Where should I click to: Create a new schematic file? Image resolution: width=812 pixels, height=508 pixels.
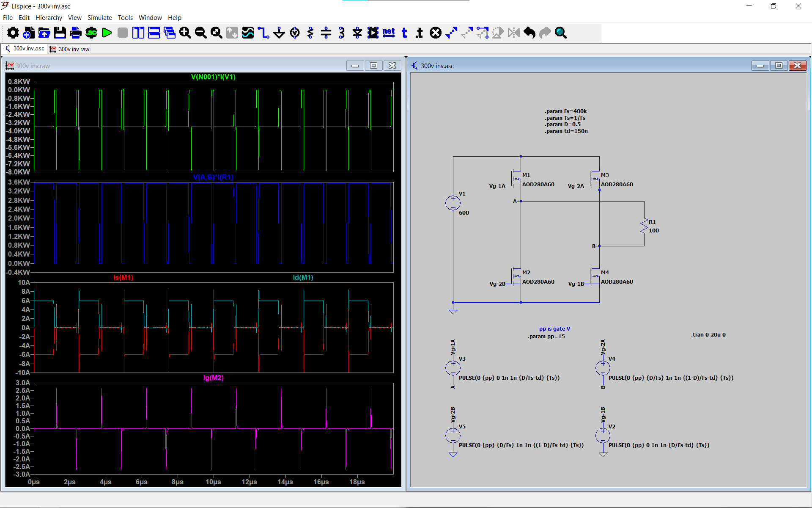pyautogui.click(x=29, y=33)
